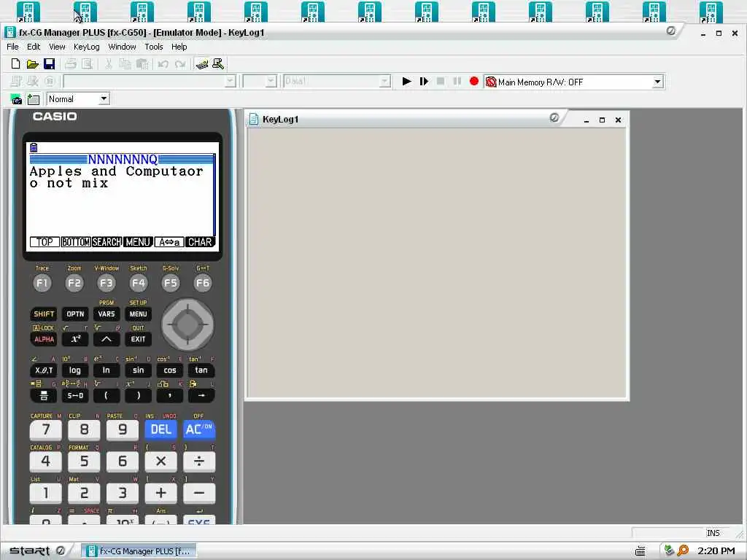Click the Undo arrow icon
The width and height of the screenshot is (747, 560).
coord(163,64)
